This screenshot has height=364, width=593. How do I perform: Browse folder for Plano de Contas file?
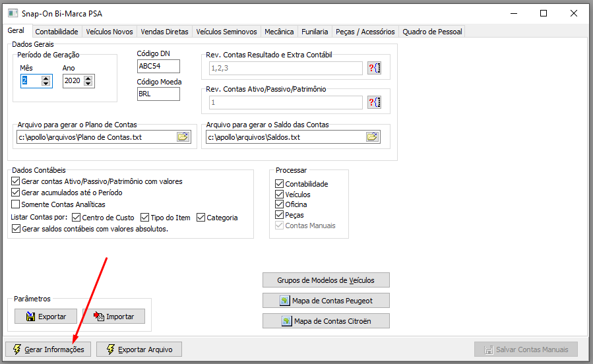[183, 137]
